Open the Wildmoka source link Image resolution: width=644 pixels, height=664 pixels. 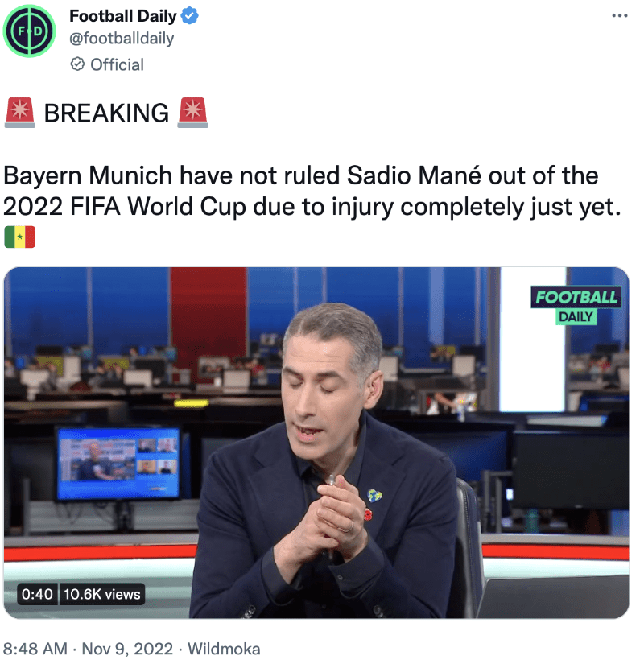point(224,649)
